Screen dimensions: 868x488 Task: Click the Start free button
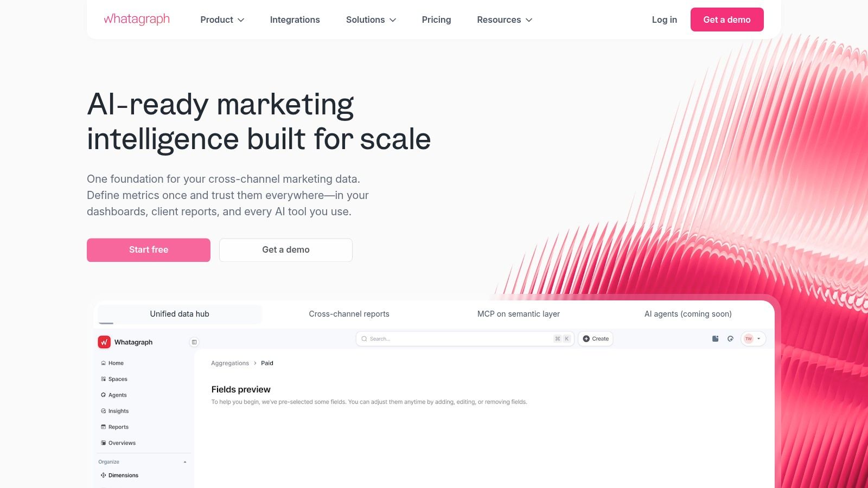click(149, 250)
